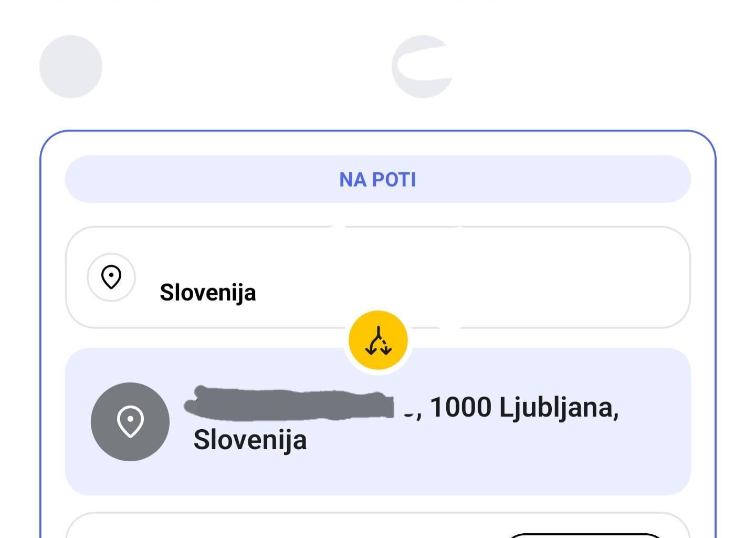The height and width of the screenshot is (538, 756).
Task: Tap the white circle containing the pickup marker
Action: [111, 276]
